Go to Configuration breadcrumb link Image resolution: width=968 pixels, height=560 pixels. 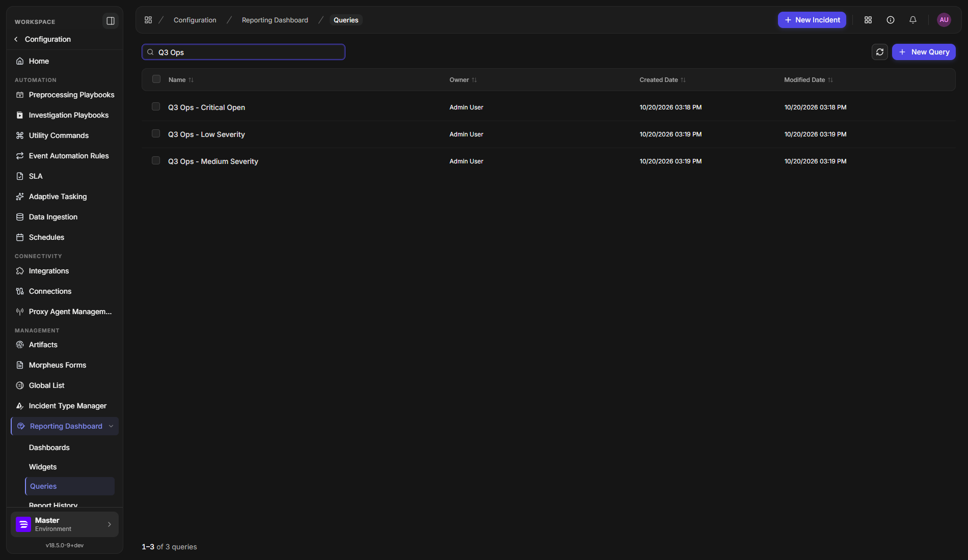point(195,20)
